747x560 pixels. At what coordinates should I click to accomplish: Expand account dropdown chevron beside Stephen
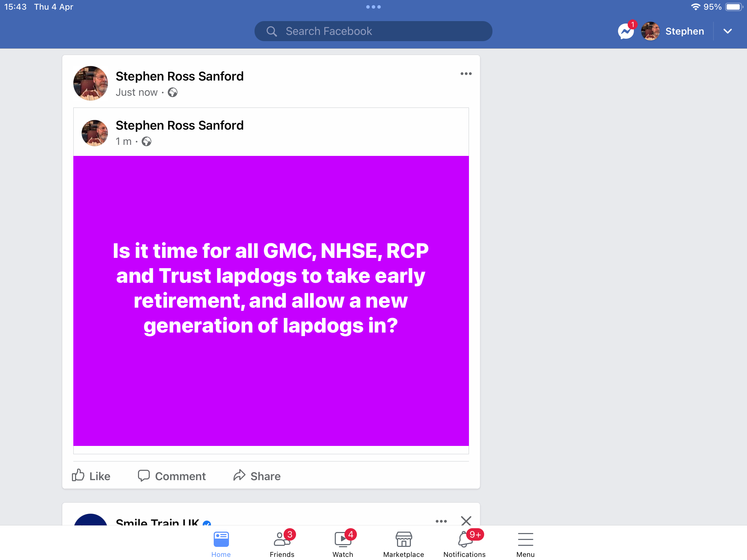pos(728,31)
